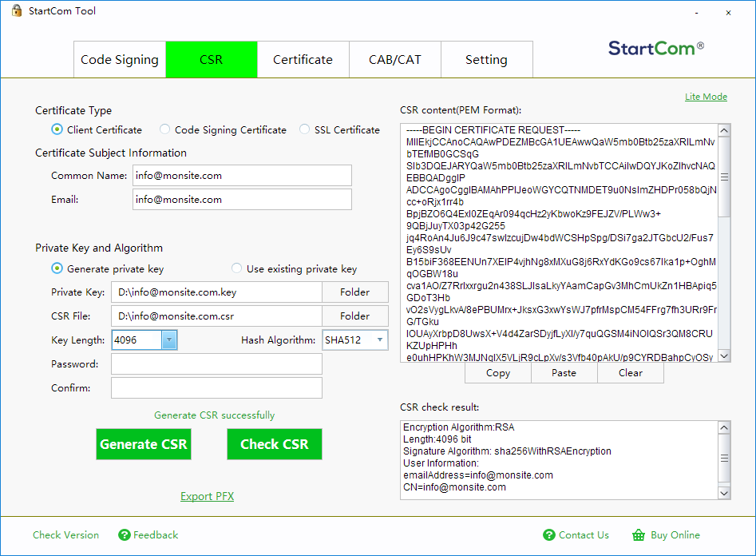756x556 pixels.
Task: Switch to the CSR tab
Action: 212,59
